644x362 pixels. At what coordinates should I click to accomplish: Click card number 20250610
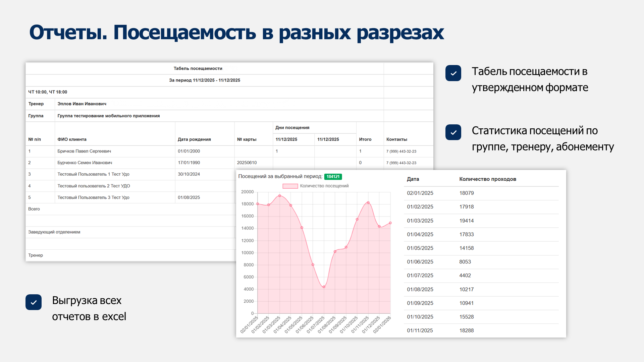tap(247, 163)
